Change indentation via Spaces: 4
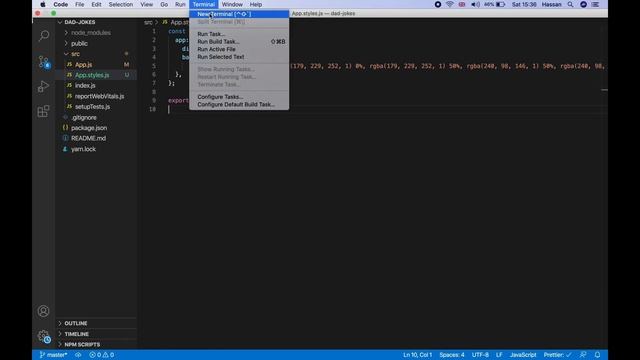Screen dimensions: 640x360 [452, 355]
